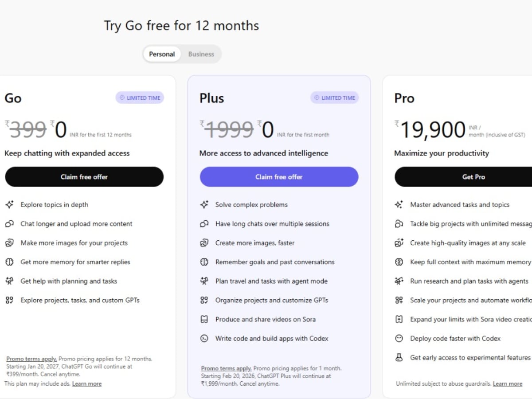The height and width of the screenshot is (399, 532).
Task: Click memory icon beside Get more memory
Action: (9, 262)
